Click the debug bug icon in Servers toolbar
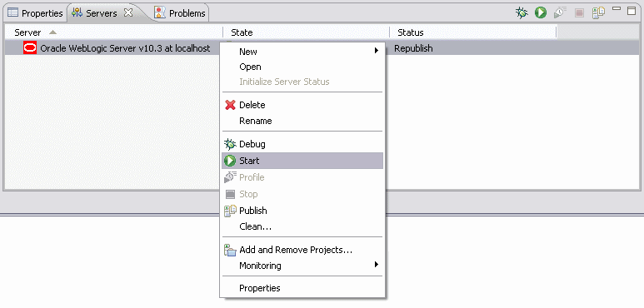This screenshot has height=308, width=644. (522, 13)
